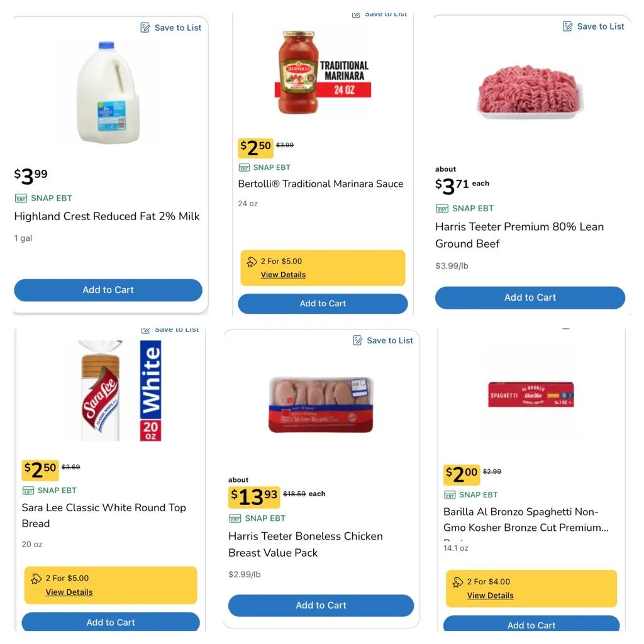Click Save to List icon on milk card
Screen dimensions: 644x644
pyautogui.click(x=145, y=28)
